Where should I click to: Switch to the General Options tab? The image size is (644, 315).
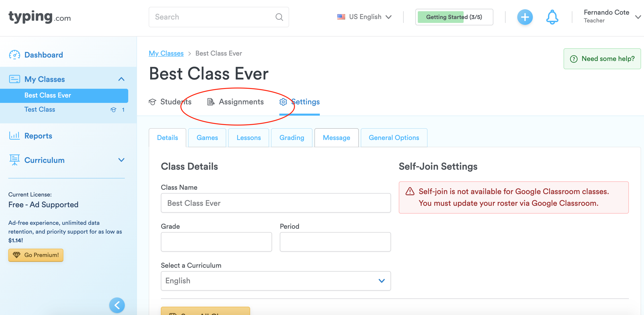394,138
